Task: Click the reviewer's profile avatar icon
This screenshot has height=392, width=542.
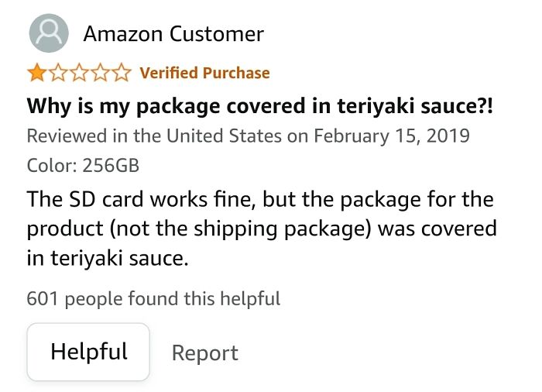Action: tap(47, 34)
